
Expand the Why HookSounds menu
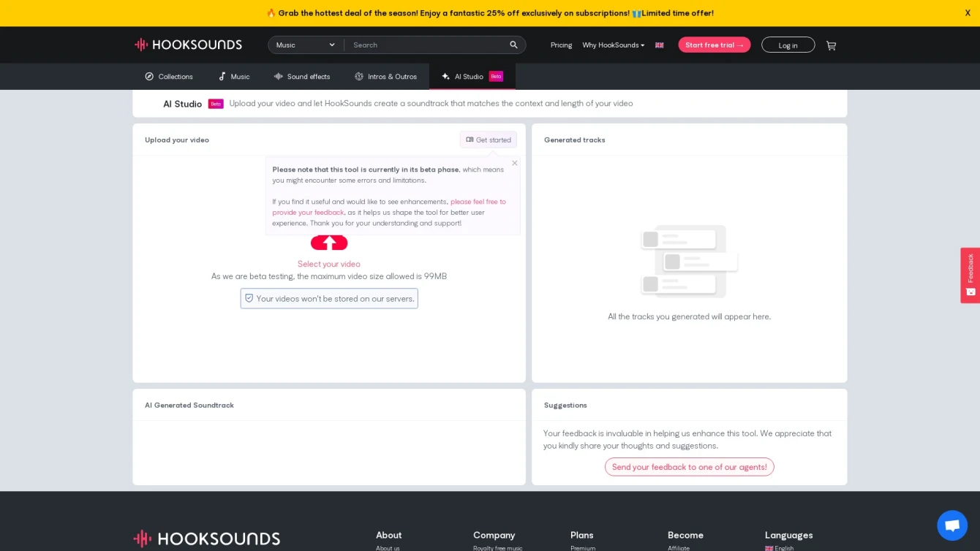point(613,45)
